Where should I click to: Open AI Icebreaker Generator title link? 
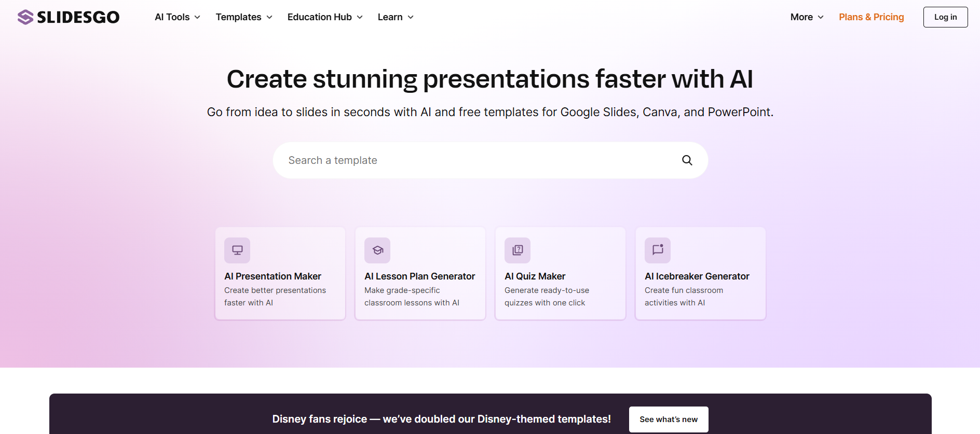(x=697, y=276)
